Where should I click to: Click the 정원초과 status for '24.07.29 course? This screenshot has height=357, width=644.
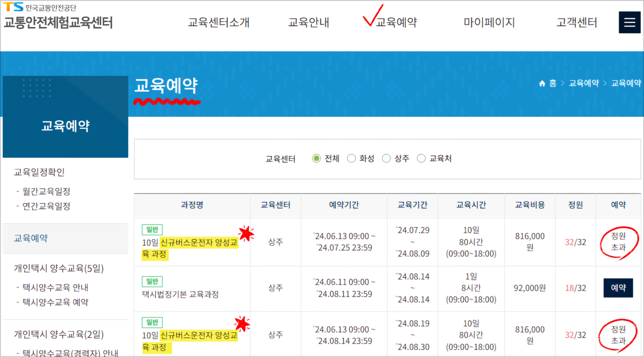618,242
